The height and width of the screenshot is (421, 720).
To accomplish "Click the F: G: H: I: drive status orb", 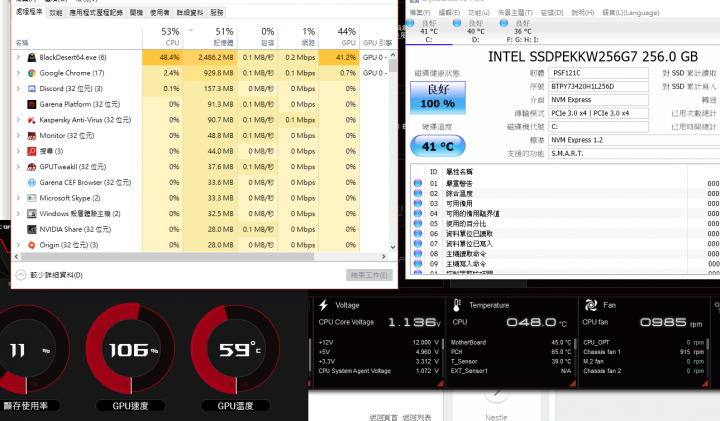I will [x=504, y=23].
